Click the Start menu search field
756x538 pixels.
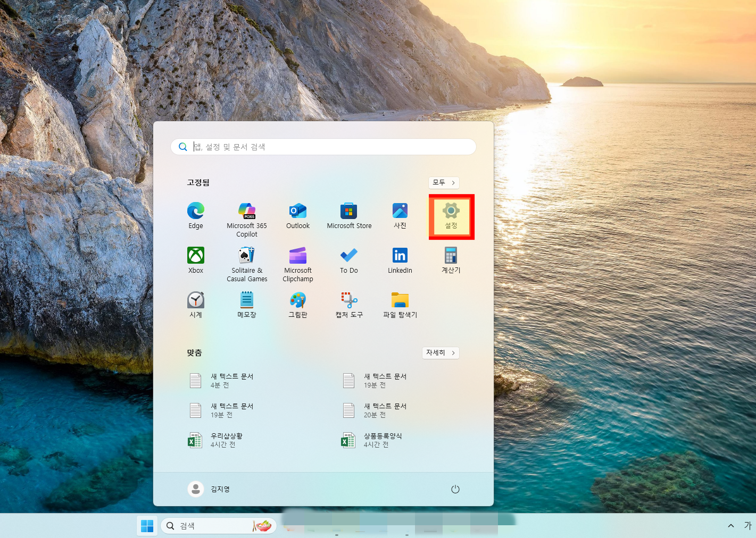coord(323,147)
